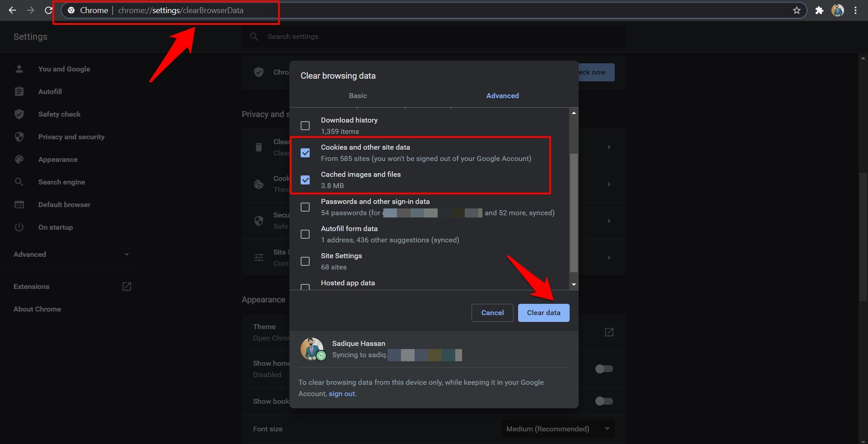
Task: Click the sign out link
Action: (342, 394)
